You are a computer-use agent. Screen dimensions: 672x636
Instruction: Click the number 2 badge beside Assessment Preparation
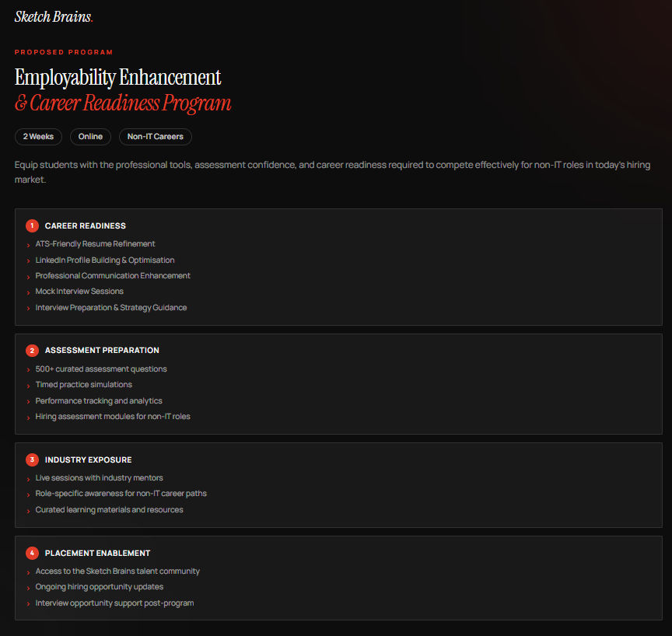32,351
